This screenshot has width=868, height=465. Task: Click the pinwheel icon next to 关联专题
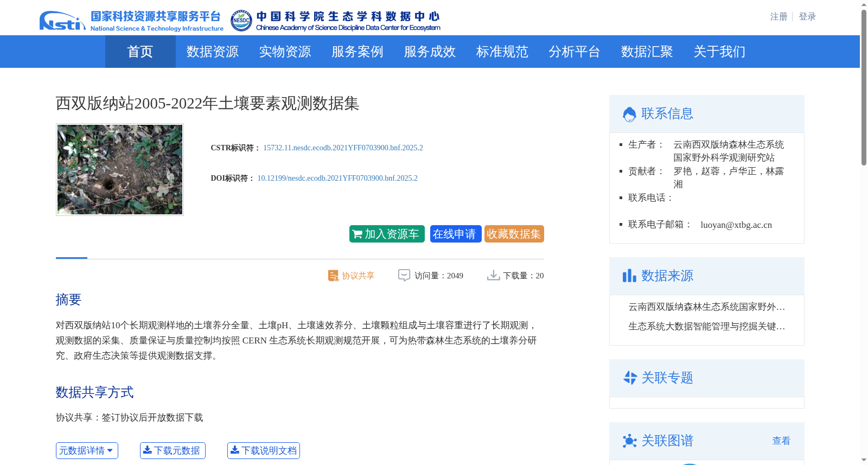pyautogui.click(x=630, y=378)
